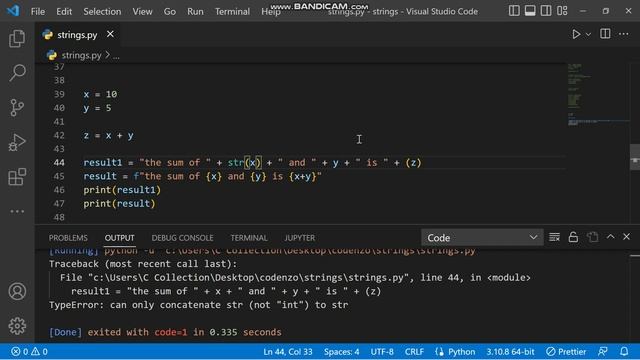Click Ln 44, Col 33 status entry
This screenshot has height=360, width=640.
point(288,351)
